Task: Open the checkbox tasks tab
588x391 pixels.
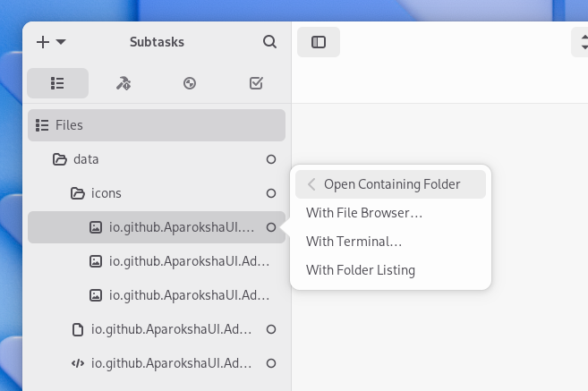Action: click(x=256, y=83)
